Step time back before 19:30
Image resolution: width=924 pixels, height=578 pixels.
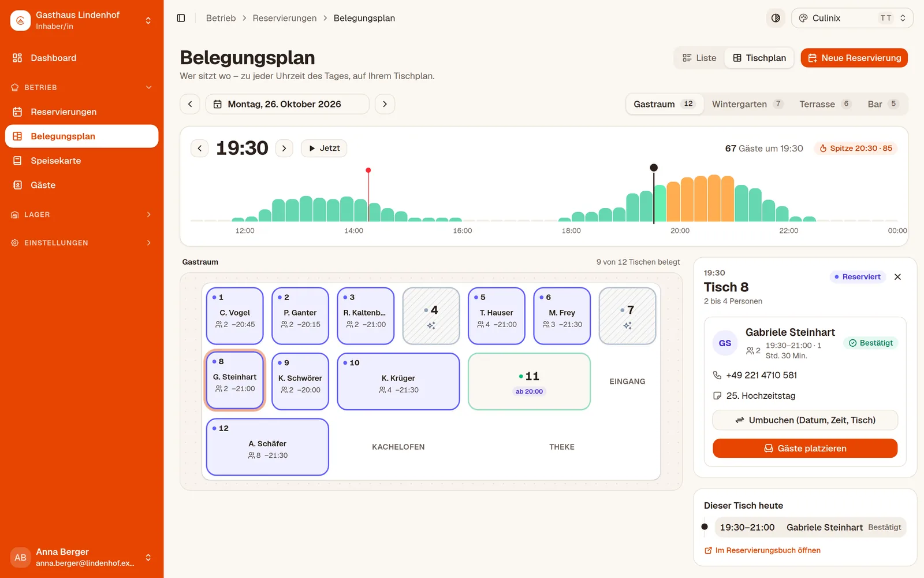coord(200,148)
